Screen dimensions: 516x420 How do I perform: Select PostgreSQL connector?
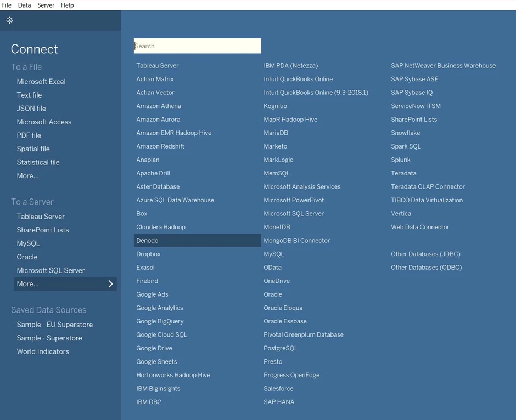click(281, 348)
